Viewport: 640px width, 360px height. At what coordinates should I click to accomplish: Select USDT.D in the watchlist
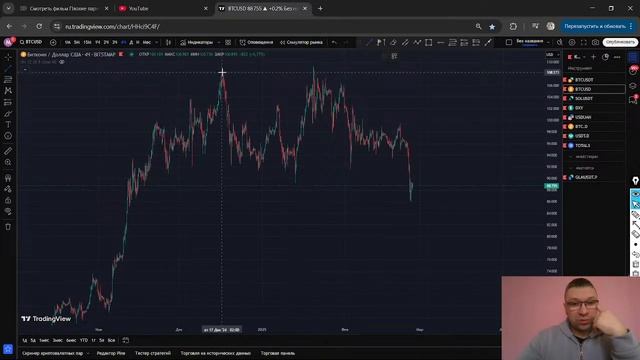[594, 136]
